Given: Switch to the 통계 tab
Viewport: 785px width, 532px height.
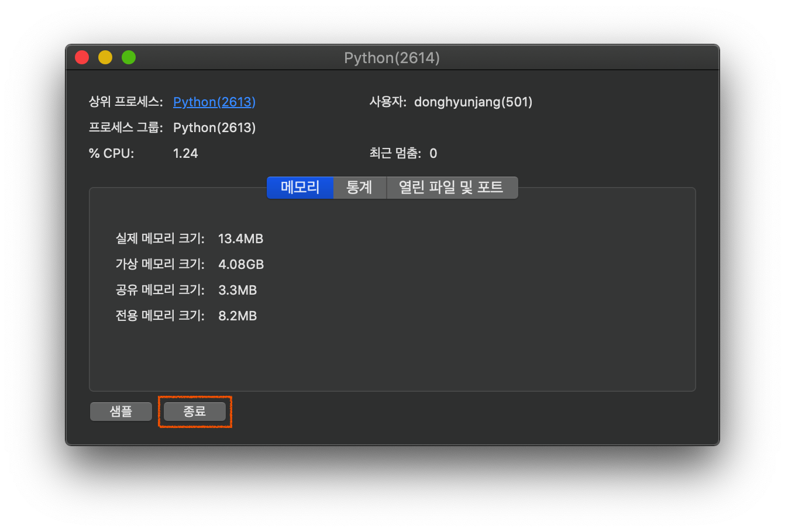Looking at the screenshot, I should [359, 188].
